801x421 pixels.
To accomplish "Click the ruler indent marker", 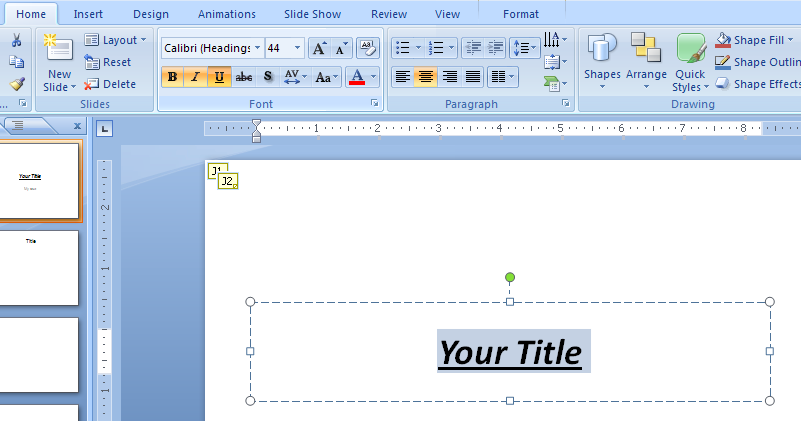I will [x=256, y=131].
